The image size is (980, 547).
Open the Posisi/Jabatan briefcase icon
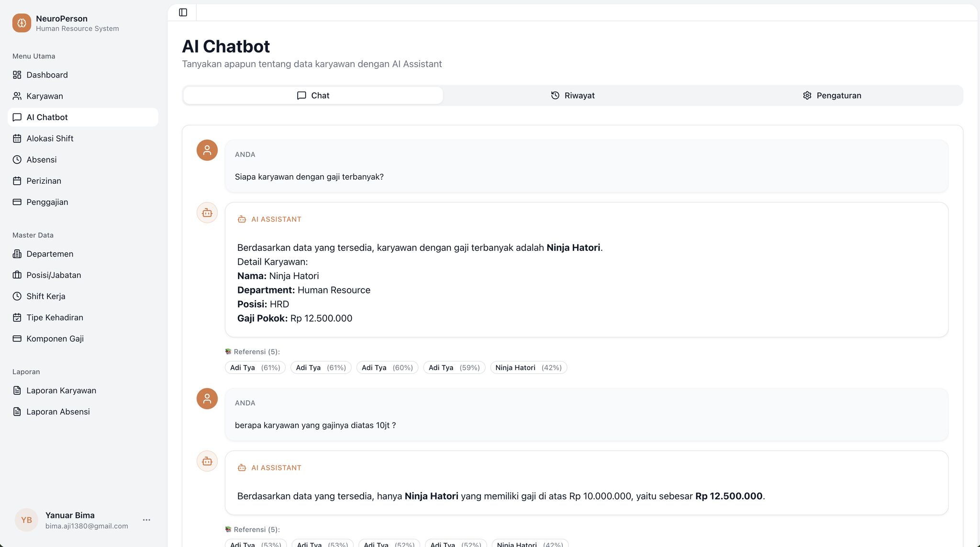coord(17,275)
